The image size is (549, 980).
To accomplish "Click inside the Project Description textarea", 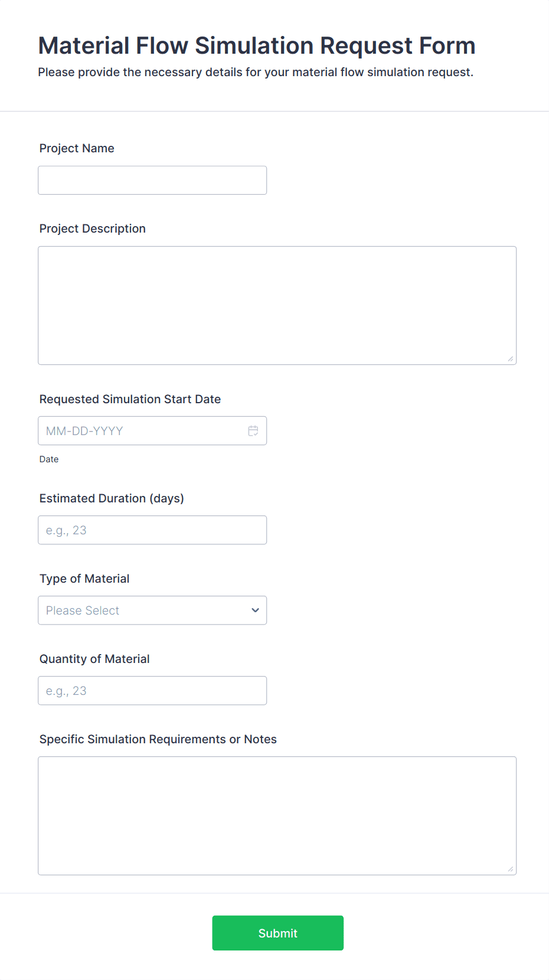I will pos(277,305).
